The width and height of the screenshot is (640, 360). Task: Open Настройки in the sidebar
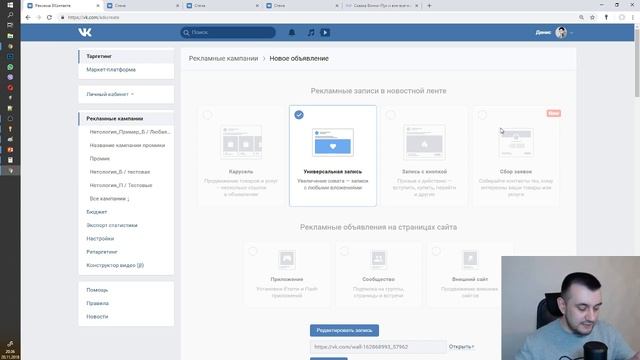100,238
